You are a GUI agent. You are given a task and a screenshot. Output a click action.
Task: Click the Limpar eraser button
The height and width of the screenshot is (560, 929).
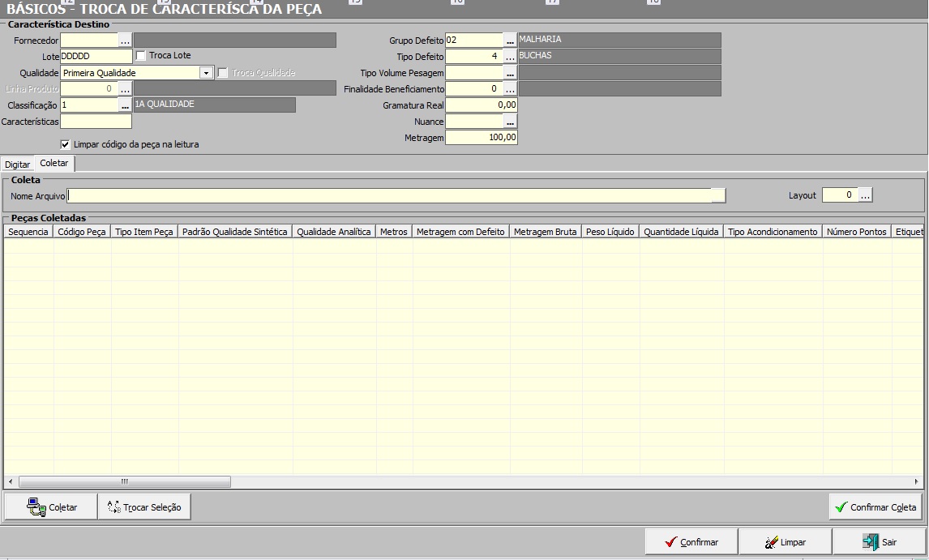coord(785,542)
